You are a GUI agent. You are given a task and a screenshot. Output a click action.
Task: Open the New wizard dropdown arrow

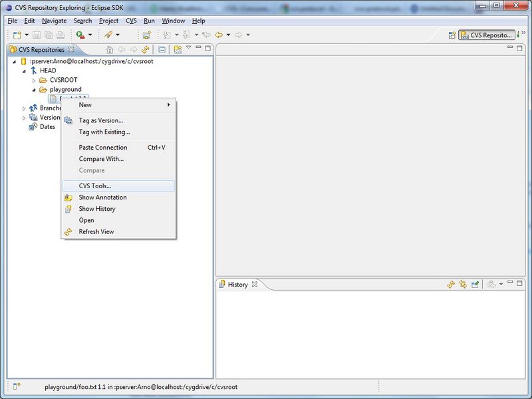click(27, 35)
